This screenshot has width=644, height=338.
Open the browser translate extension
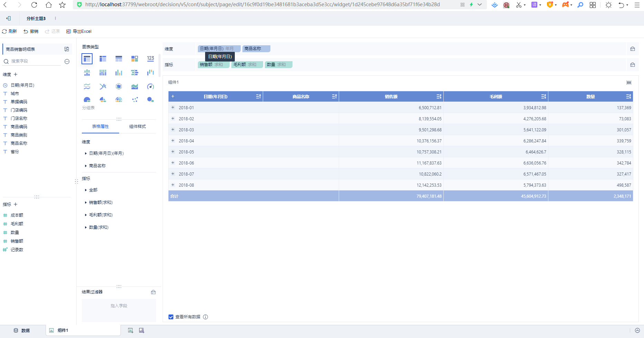pyautogui.click(x=534, y=5)
